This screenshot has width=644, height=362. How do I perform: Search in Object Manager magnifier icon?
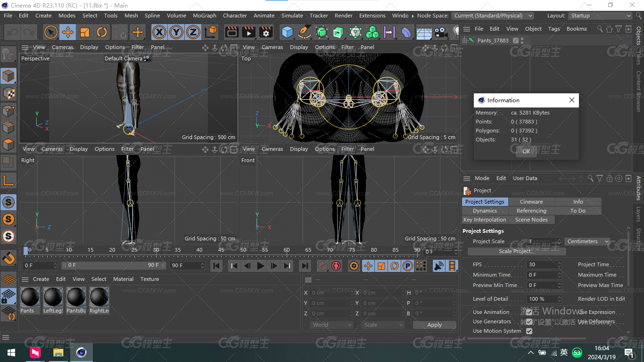[600, 29]
